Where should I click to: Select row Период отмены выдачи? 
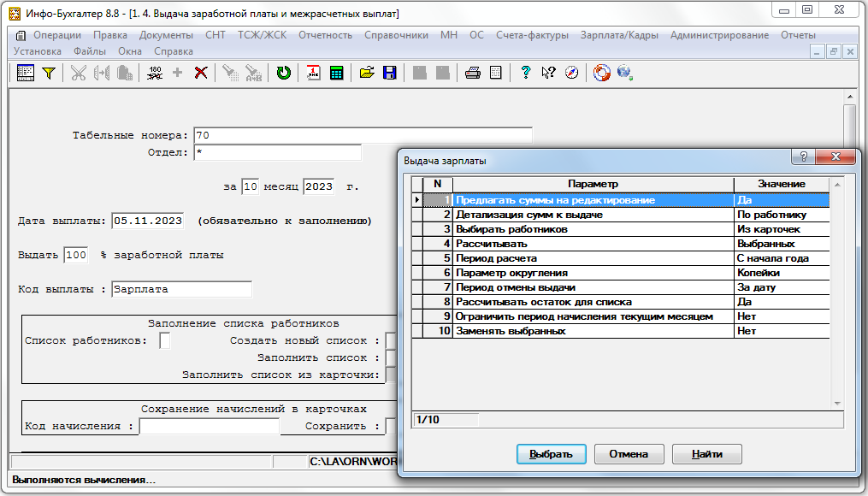(621, 287)
